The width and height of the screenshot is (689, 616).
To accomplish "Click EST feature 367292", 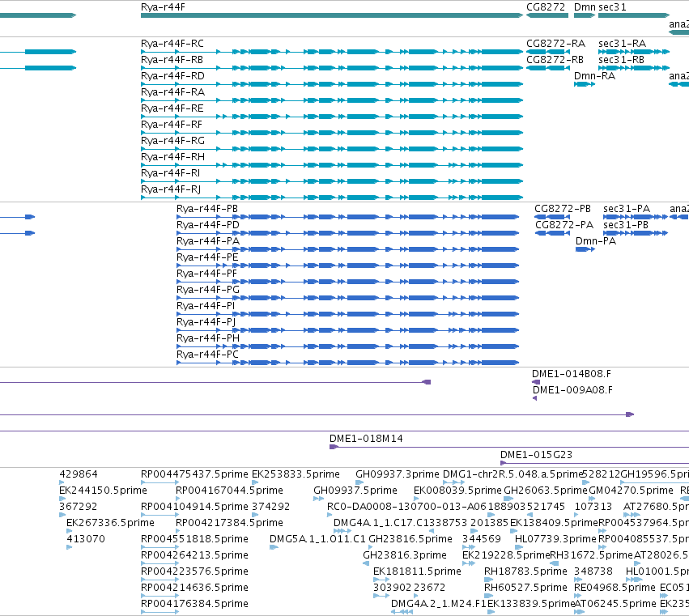I will pyautogui.click(x=78, y=507).
